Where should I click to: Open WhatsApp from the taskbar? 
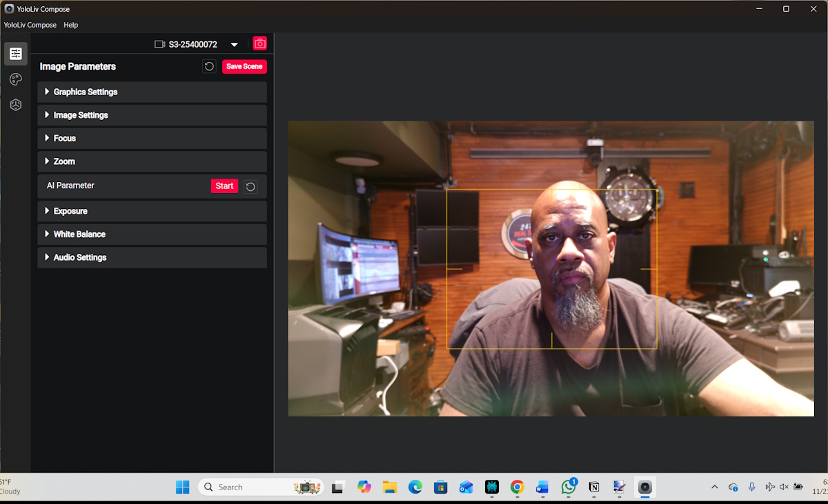click(x=568, y=487)
